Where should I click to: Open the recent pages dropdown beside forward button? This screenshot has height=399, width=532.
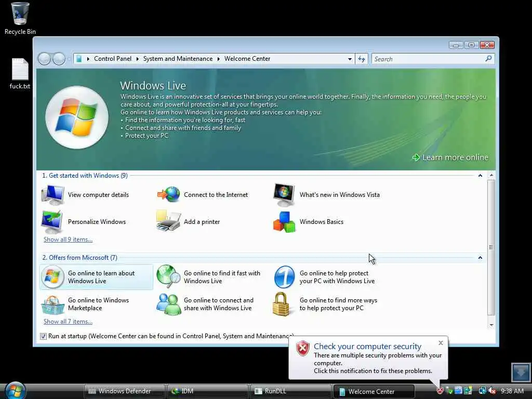[69, 59]
